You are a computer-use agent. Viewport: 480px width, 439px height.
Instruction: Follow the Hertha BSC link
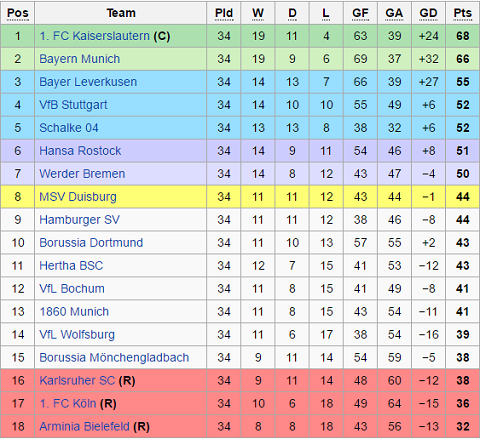[x=71, y=266]
